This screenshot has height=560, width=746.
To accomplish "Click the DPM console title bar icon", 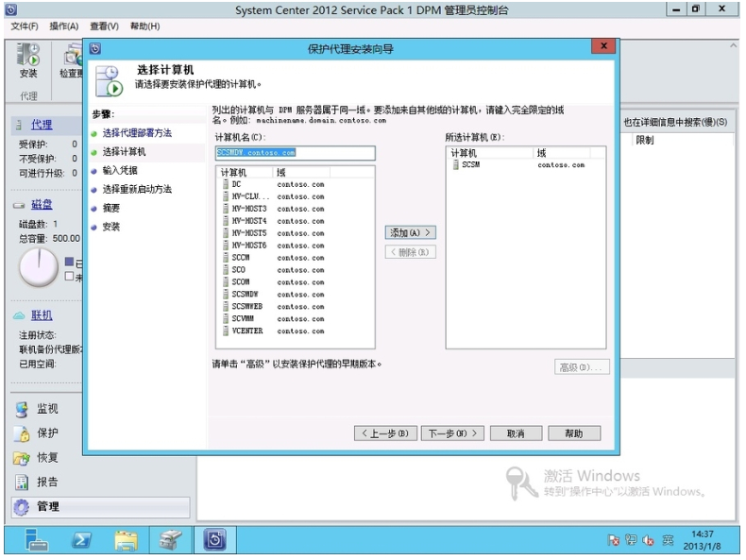I will [x=11, y=9].
